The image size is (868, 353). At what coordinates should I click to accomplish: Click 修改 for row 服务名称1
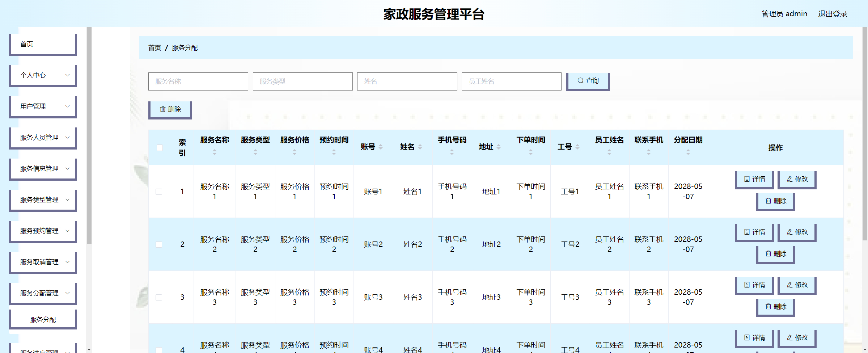(x=797, y=180)
